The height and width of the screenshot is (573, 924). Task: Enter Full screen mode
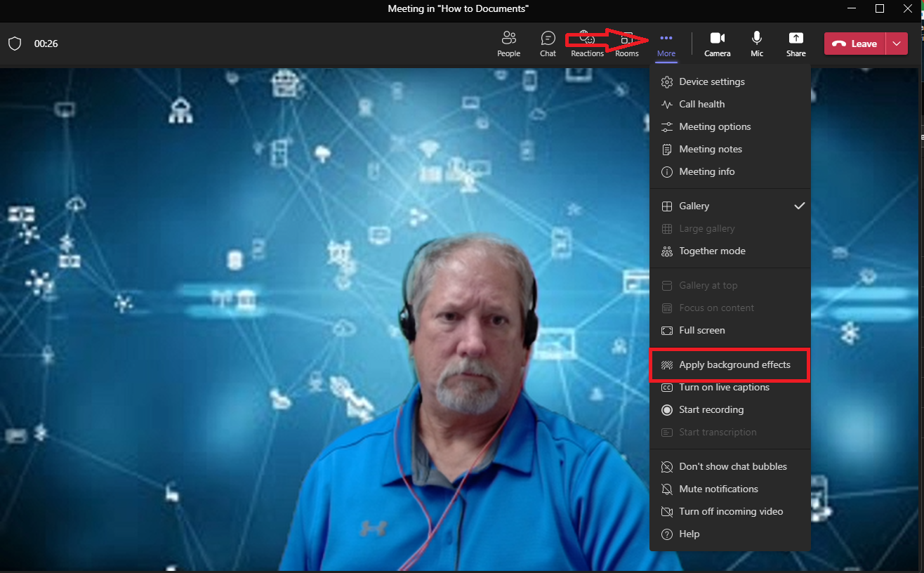click(x=730, y=330)
